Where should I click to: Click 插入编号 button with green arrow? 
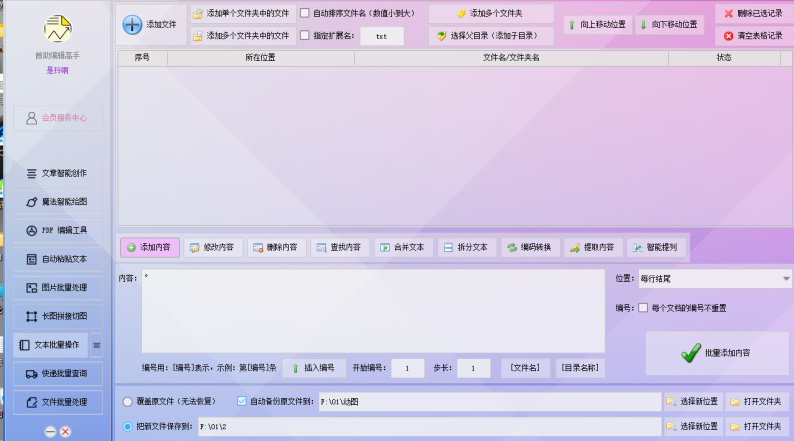(x=314, y=368)
